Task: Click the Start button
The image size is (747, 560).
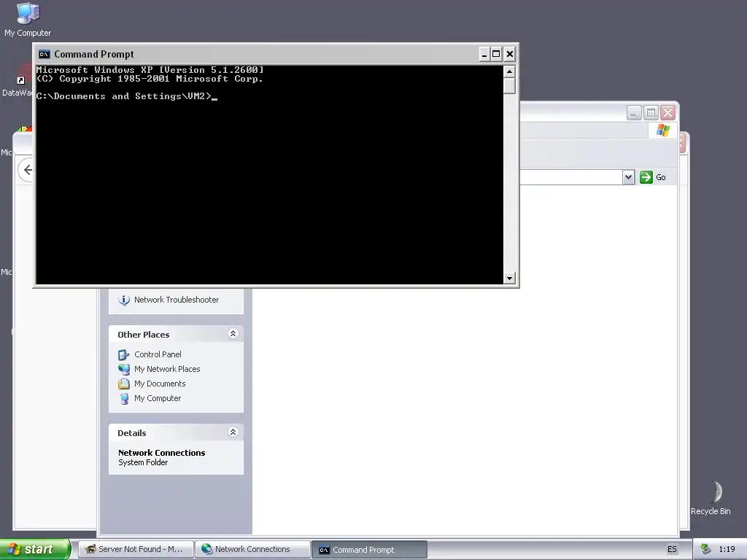Action: coord(35,549)
